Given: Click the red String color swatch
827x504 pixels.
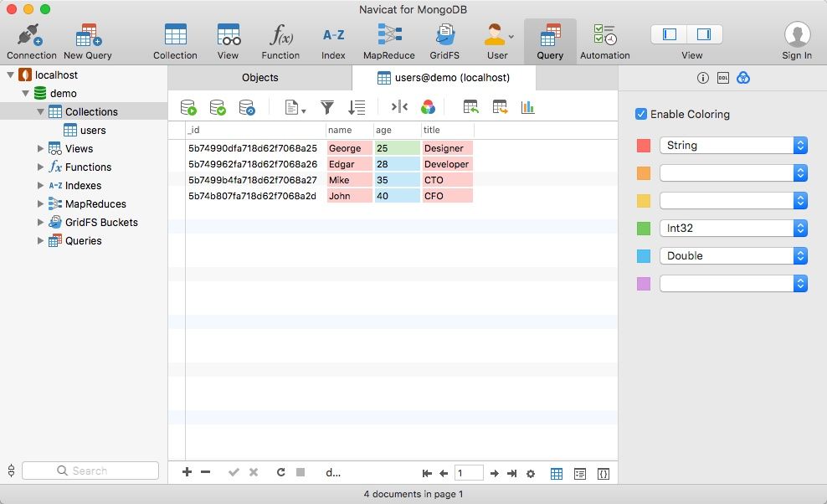Looking at the screenshot, I should 644,146.
